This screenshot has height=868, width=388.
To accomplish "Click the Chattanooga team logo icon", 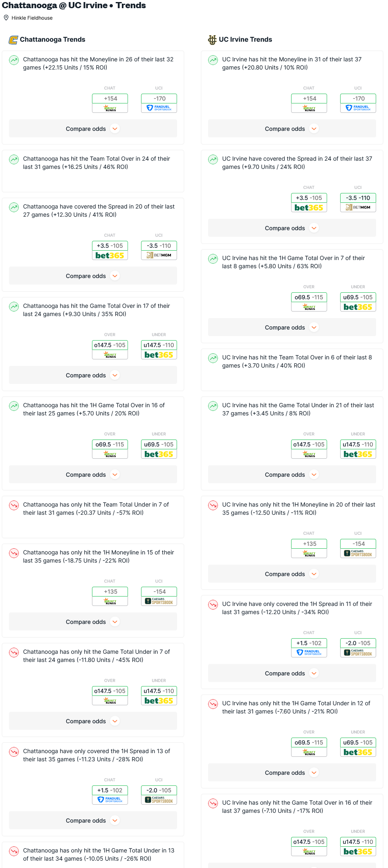I will [x=13, y=40].
